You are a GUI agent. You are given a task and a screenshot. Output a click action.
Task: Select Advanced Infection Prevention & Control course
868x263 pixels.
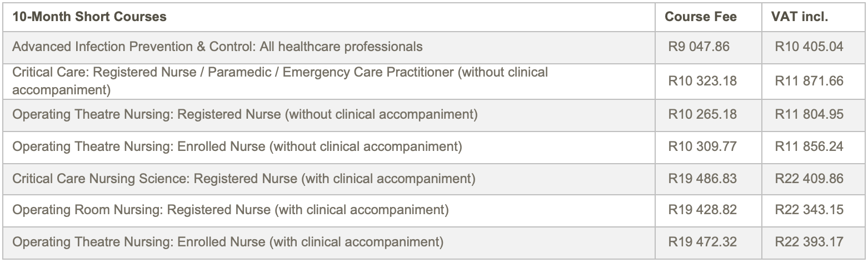(x=217, y=47)
